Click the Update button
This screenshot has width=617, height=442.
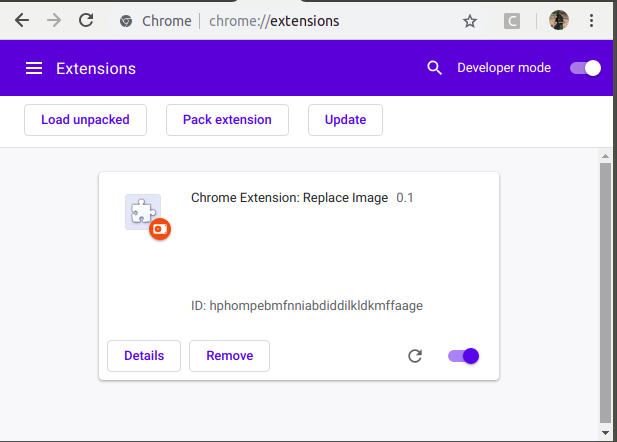pyautogui.click(x=345, y=120)
